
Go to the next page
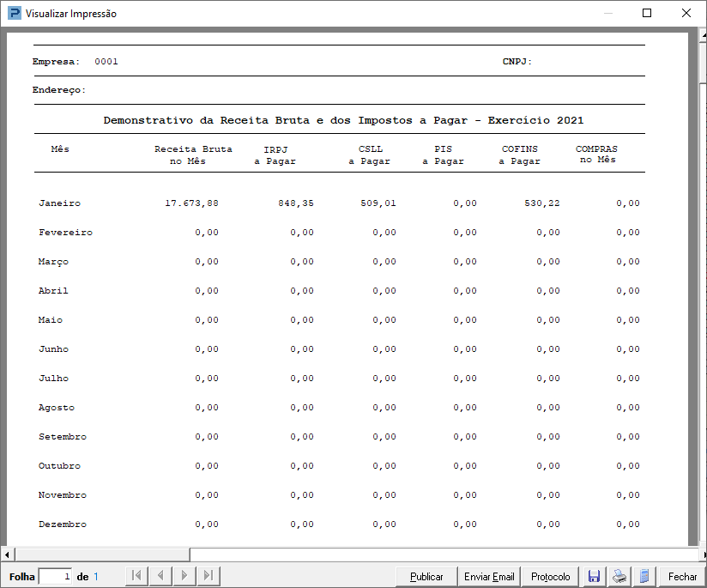(184, 575)
